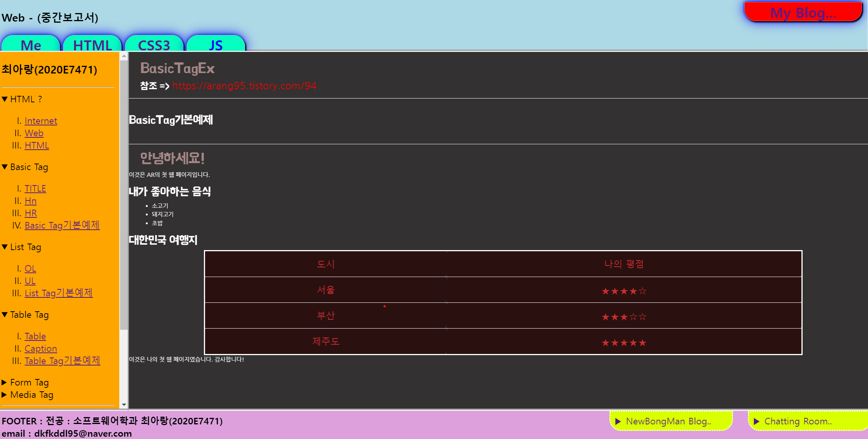Open the Internet sidebar link
Viewport: 868px width, 439px height.
click(x=41, y=121)
